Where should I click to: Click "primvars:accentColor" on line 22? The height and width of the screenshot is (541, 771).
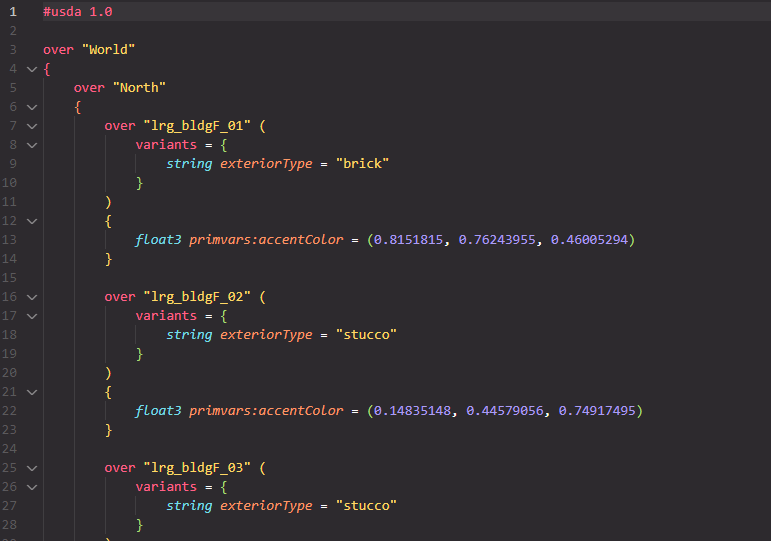click(x=266, y=411)
